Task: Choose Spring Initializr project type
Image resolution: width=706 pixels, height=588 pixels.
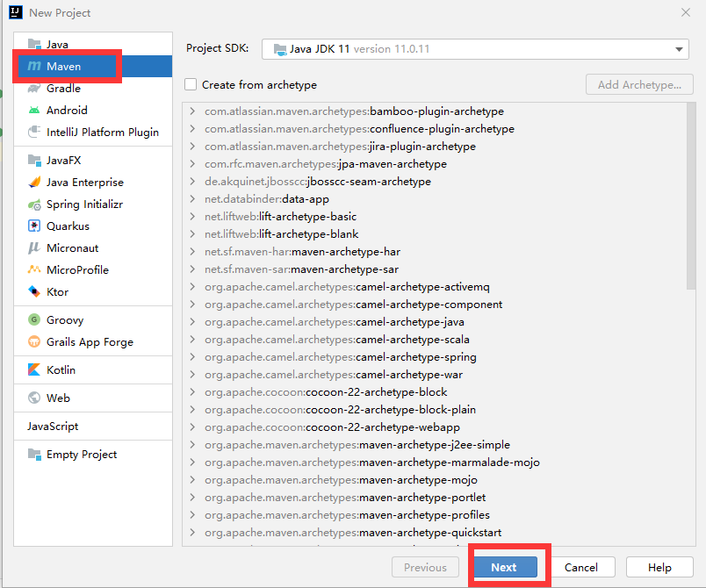Action: click(93, 204)
